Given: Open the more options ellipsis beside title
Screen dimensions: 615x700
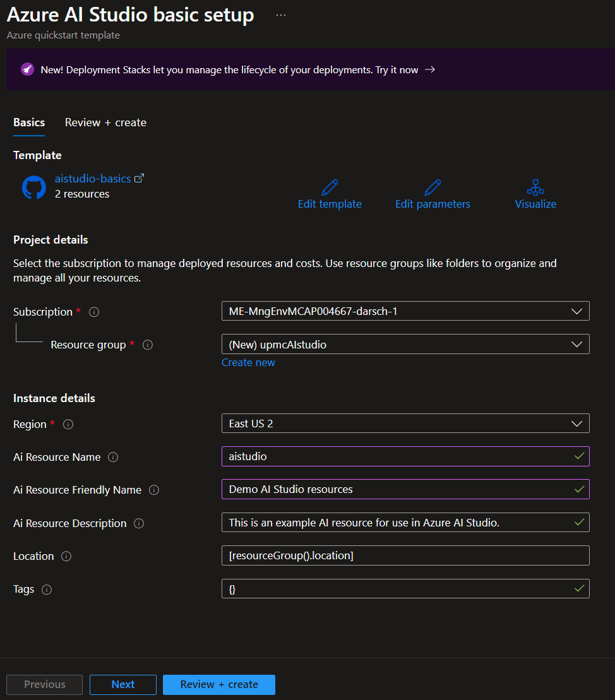Looking at the screenshot, I should click(x=280, y=15).
